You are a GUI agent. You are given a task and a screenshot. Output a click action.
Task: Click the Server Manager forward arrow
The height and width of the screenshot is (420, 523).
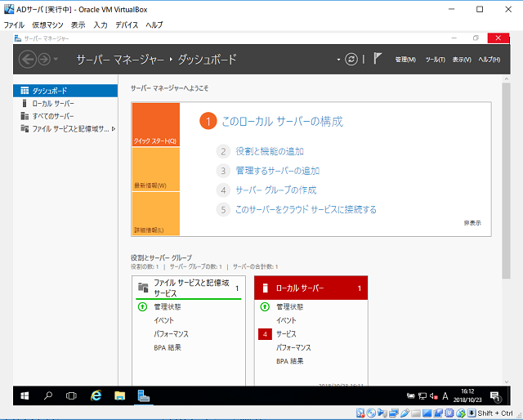(44, 60)
